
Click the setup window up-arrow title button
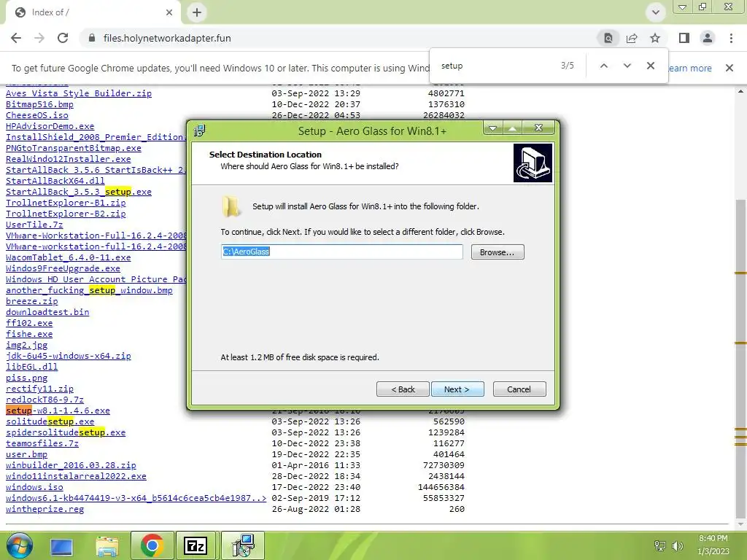click(x=512, y=128)
